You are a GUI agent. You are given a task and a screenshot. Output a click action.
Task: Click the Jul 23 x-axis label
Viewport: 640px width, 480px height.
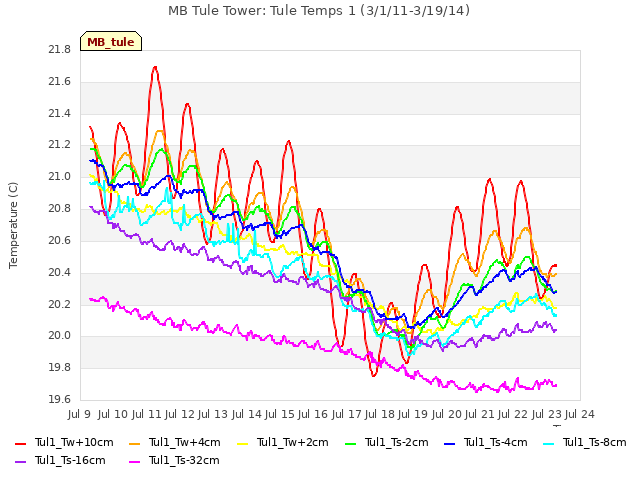(547, 414)
